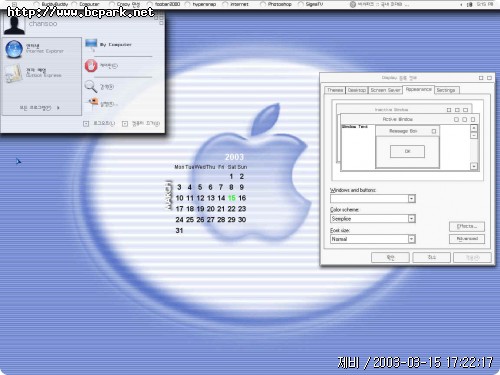Open the Color scheme dropdown
This screenshot has height=375, width=500.
point(412,219)
